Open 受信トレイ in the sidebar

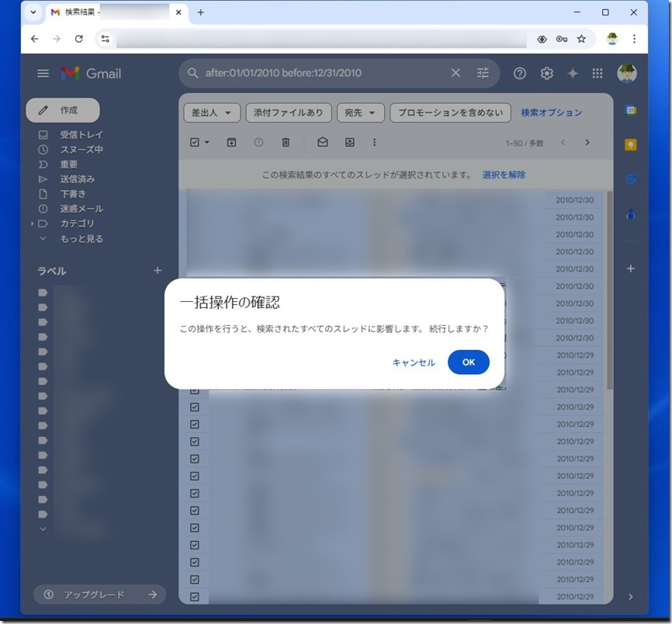[81, 135]
